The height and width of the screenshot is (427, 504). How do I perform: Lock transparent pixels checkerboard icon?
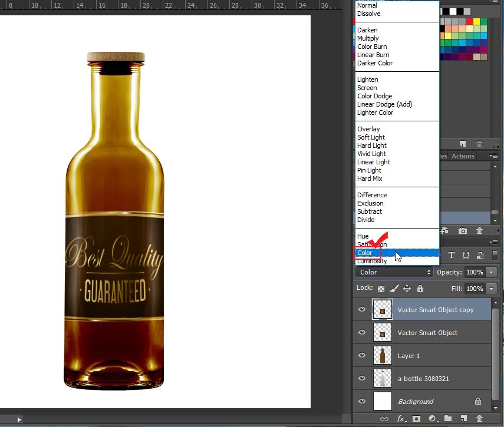coord(381,289)
